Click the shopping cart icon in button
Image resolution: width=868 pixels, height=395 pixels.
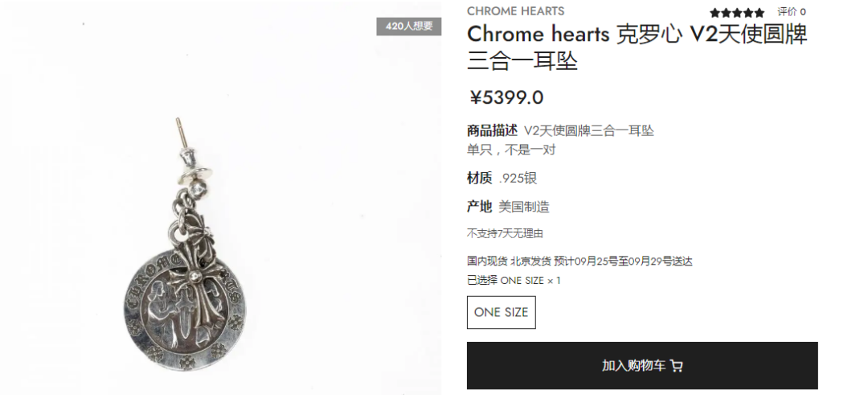tap(676, 366)
